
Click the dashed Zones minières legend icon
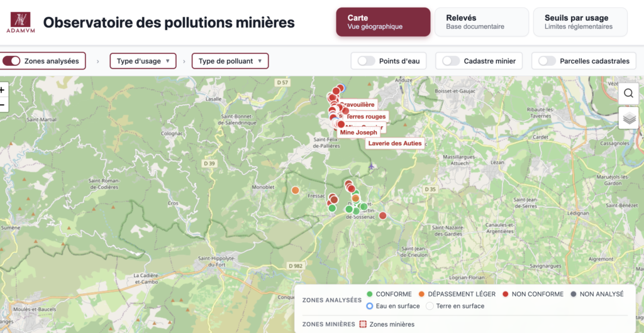coord(362,324)
